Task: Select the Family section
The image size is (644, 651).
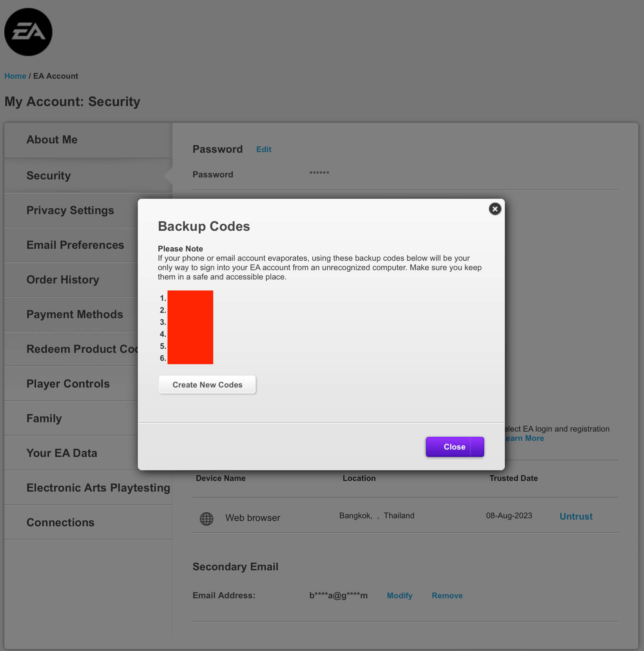Action: [x=44, y=418]
